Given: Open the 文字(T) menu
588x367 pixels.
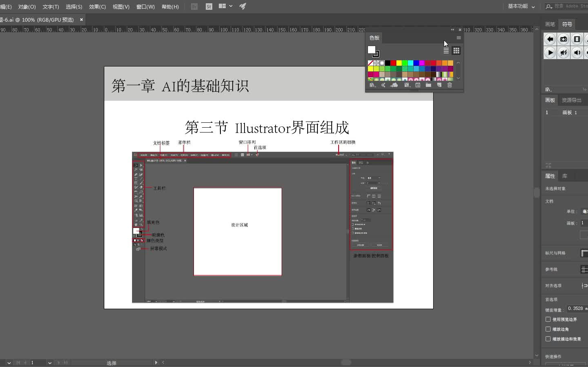Looking at the screenshot, I should pos(51,7).
